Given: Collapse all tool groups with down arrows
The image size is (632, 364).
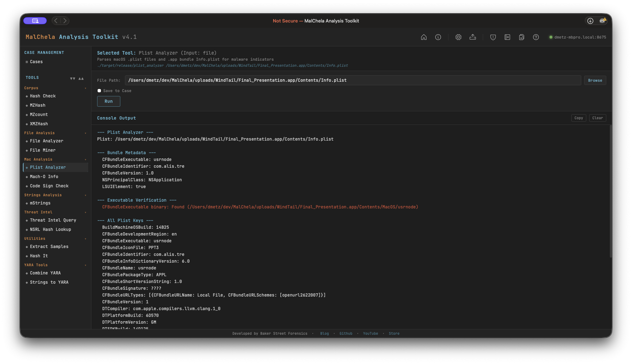Looking at the screenshot, I should (x=72, y=79).
